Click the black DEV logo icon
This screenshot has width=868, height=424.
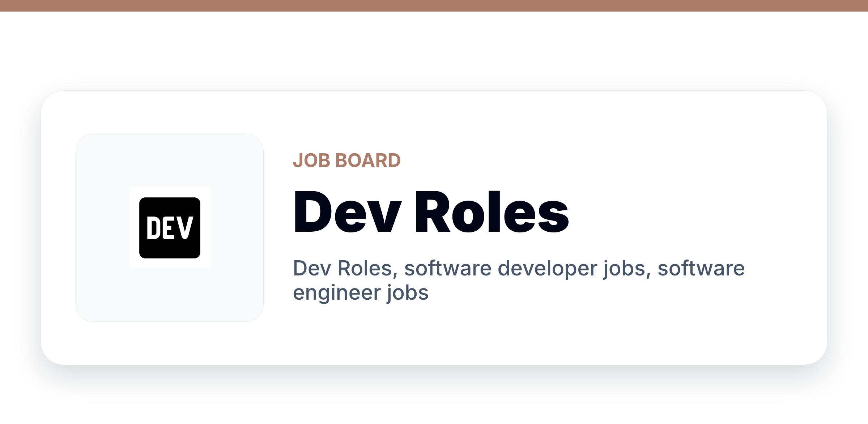click(170, 228)
